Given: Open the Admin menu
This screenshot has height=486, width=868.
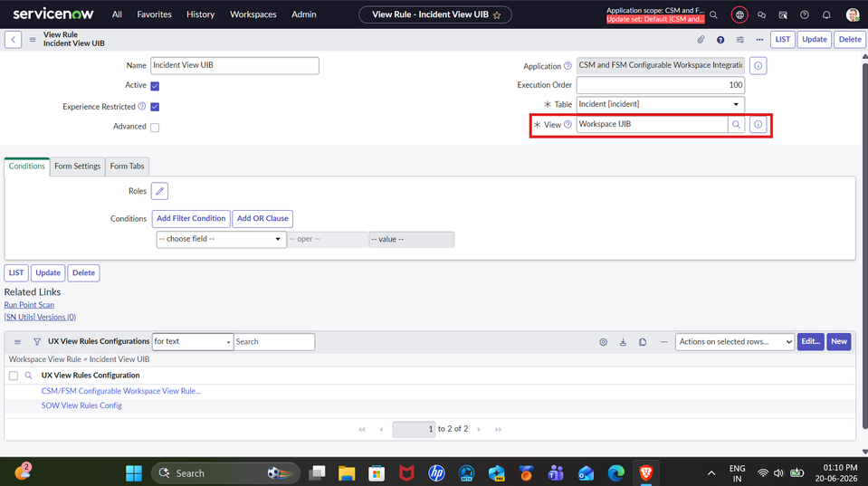Looking at the screenshot, I should click(x=304, y=14).
